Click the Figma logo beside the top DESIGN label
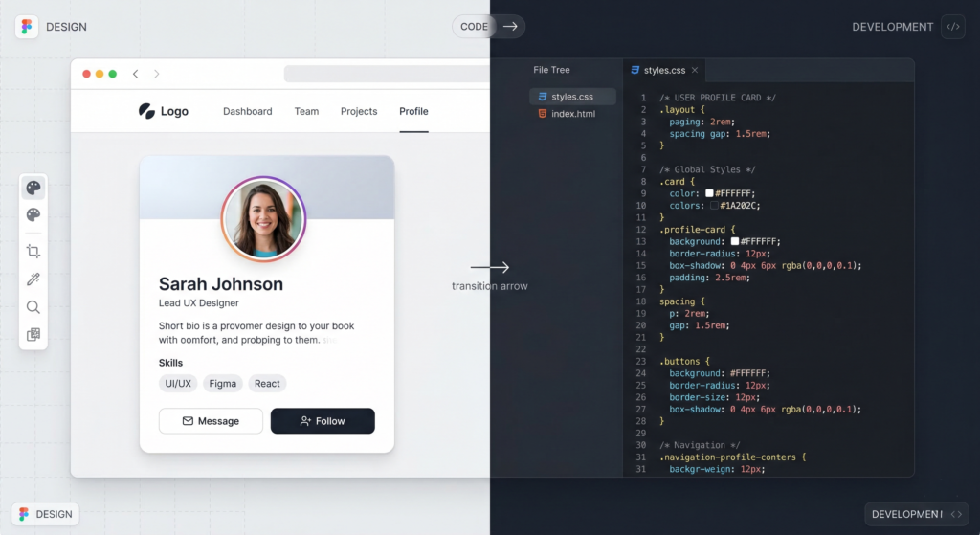Screen dimensions: 980x535 pyautogui.click(x=26, y=27)
